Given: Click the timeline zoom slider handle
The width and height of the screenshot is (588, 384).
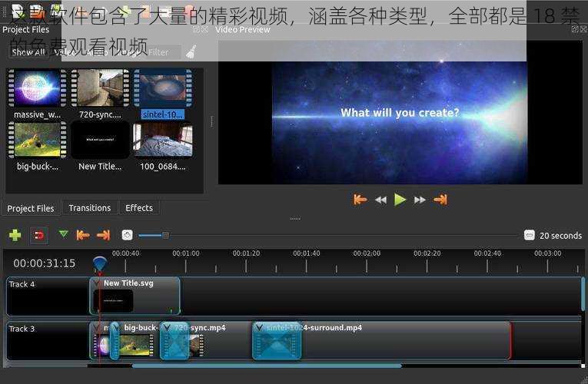Looking at the screenshot, I should (165, 235).
